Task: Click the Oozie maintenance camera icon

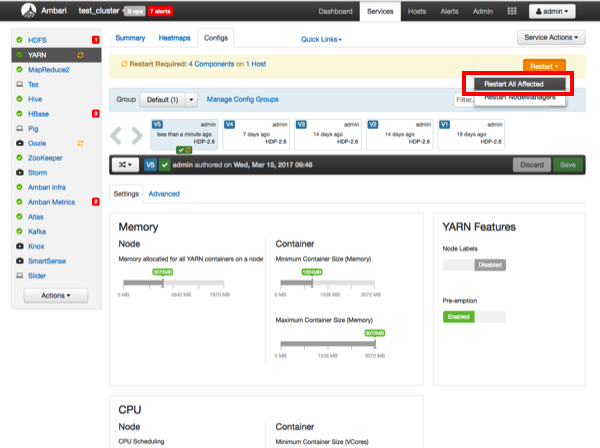Action: 20,143
